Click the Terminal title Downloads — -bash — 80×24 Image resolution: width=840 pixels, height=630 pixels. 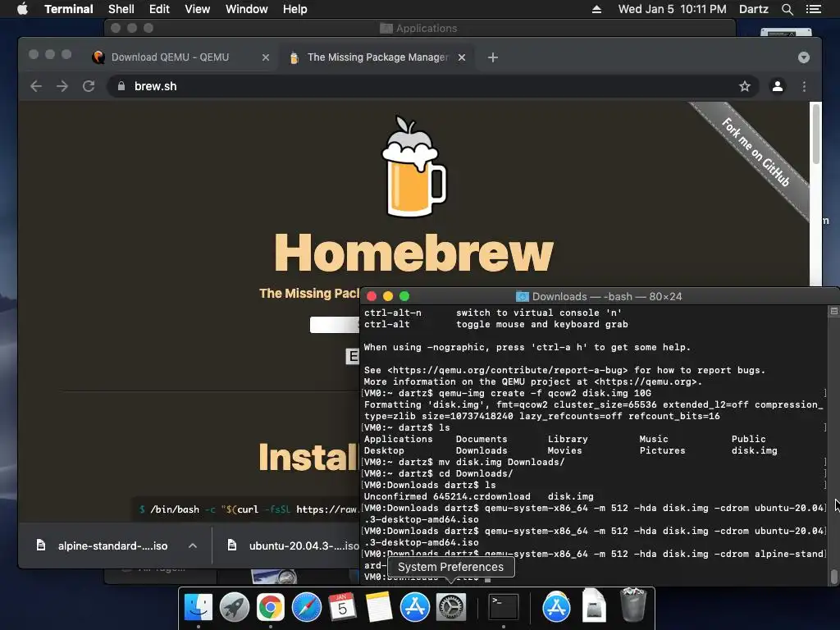click(x=606, y=297)
